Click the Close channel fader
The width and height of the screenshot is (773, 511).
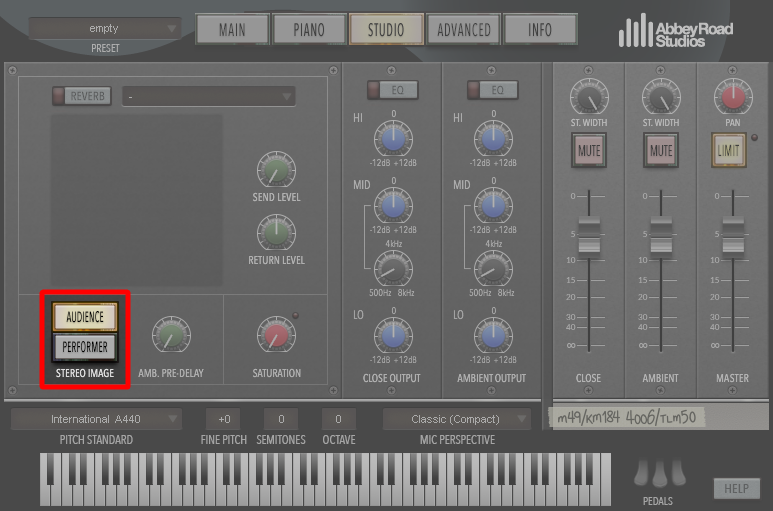coord(589,235)
